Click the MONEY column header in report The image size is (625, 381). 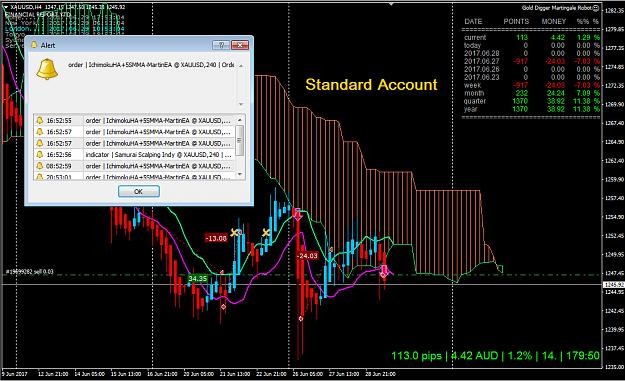(554, 22)
